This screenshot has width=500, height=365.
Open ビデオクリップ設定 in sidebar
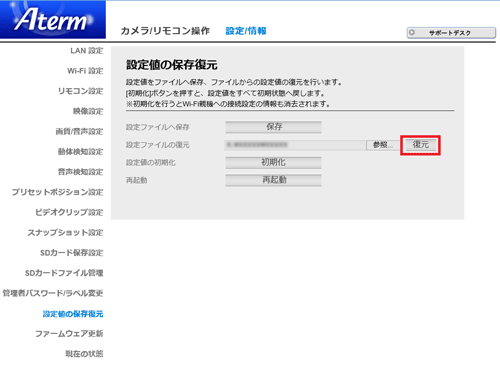[69, 212]
